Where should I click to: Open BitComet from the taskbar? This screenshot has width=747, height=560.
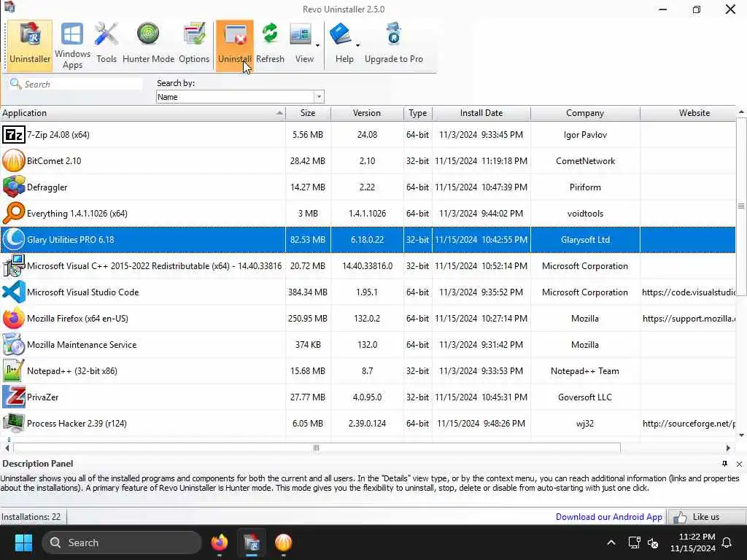point(284,542)
